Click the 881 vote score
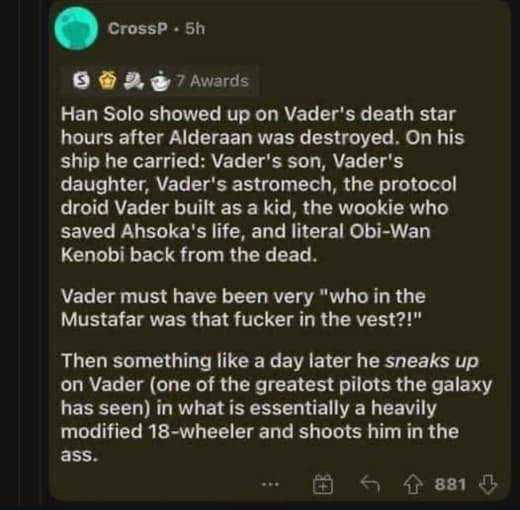 450,484
